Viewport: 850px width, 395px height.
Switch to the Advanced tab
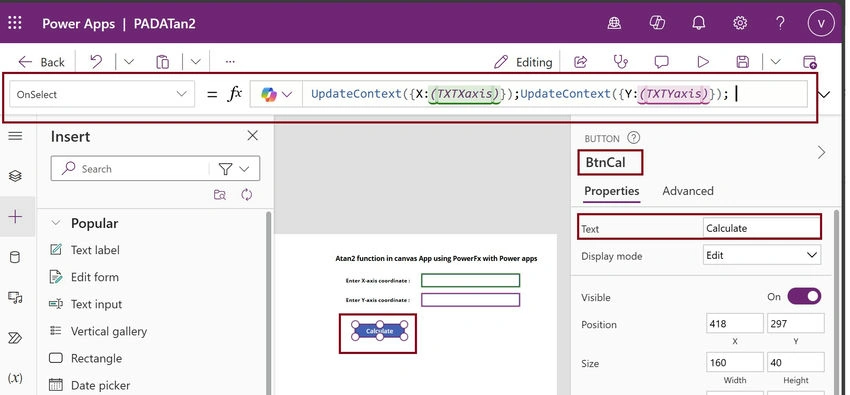coord(688,191)
